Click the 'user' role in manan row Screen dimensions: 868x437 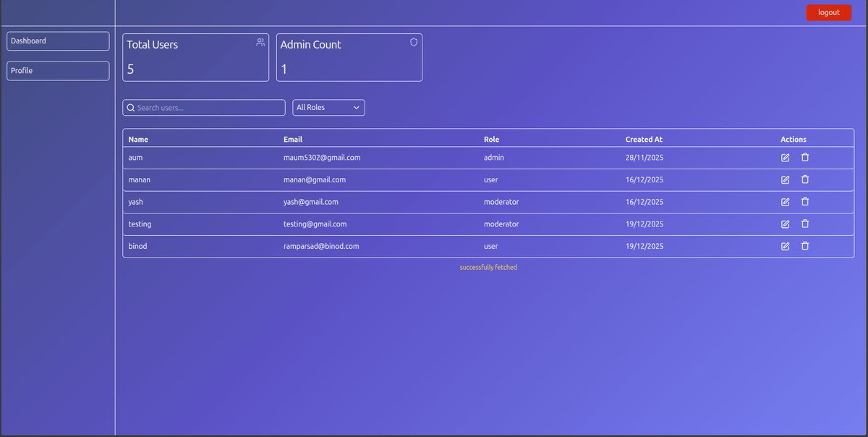point(491,179)
